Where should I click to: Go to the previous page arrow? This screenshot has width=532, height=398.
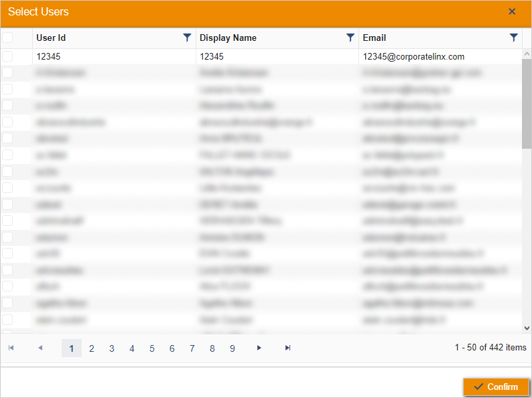pos(40,348)
